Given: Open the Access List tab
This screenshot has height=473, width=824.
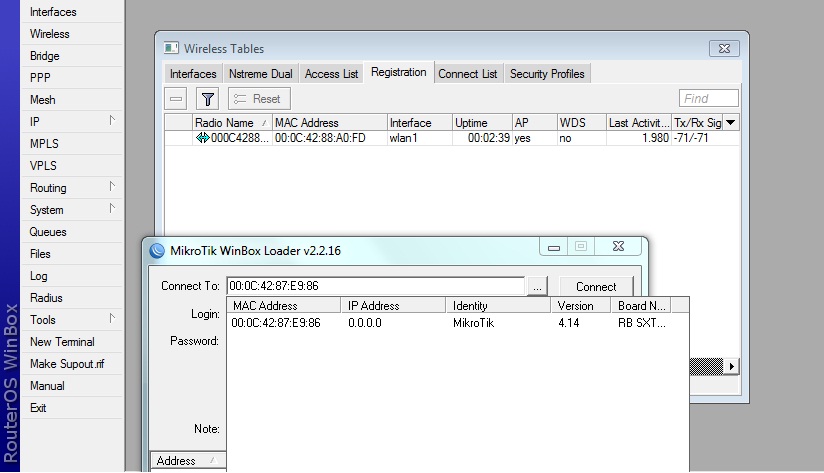Looking at the screenshot, I should (331, 74).
